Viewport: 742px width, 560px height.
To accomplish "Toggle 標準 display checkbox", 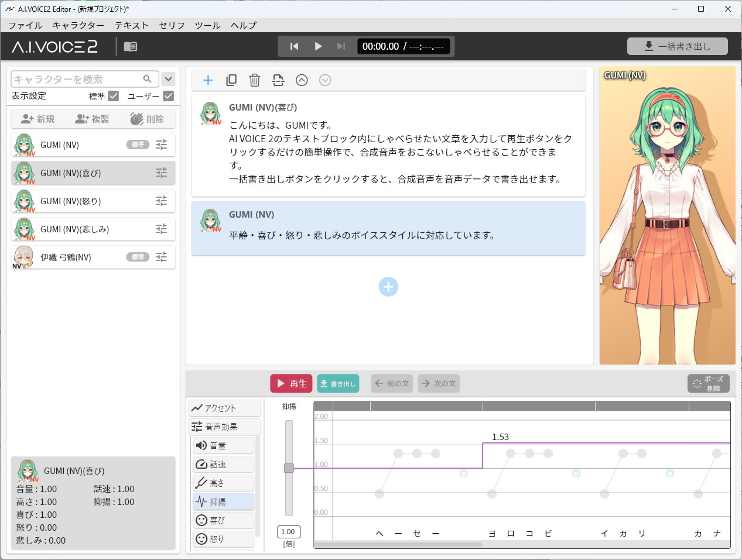I will click(x=114, y=96).
